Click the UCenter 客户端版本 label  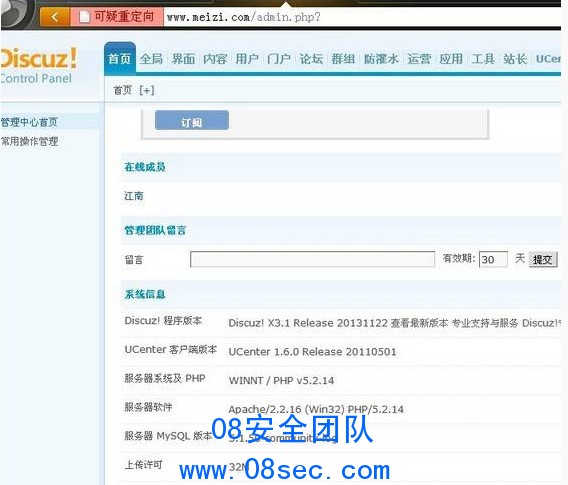(x=171, y=350)
